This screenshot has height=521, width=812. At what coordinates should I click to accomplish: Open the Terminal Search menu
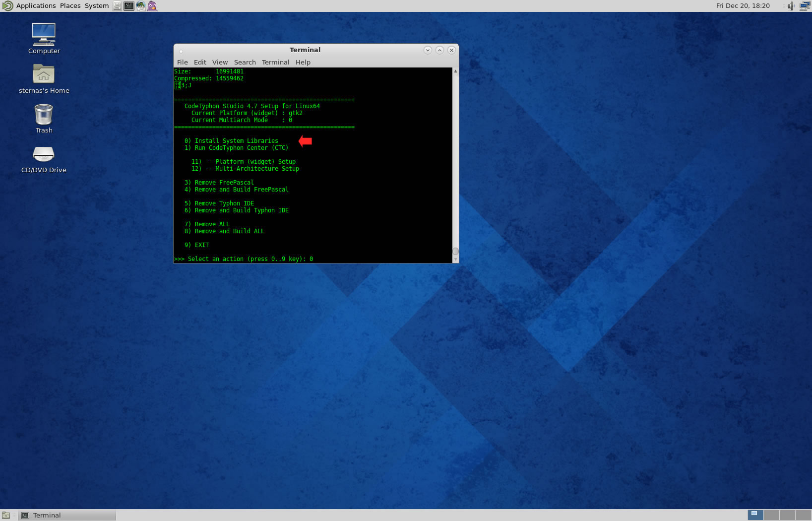245,62
